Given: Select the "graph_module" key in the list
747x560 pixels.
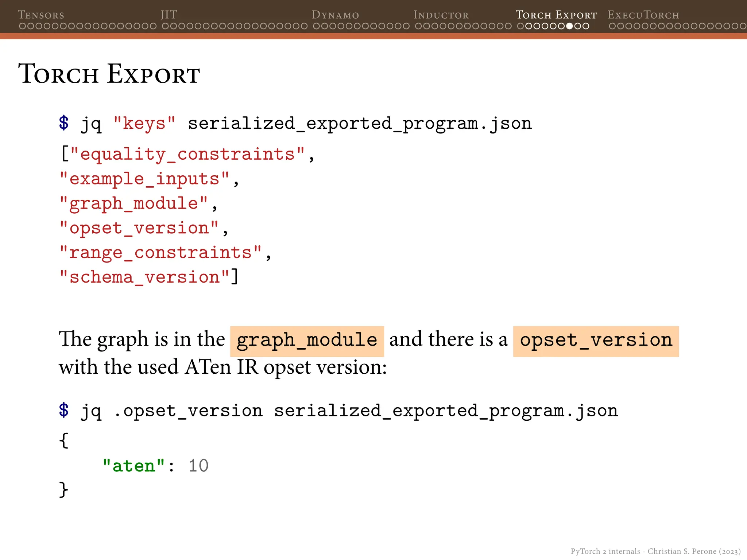Looking at the screenshot, I should [x=133, y=203].
